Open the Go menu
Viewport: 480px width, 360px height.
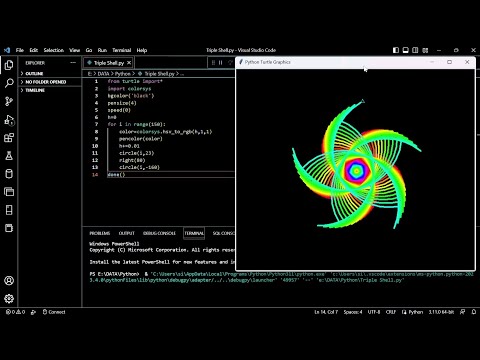(x=89, y=50)
